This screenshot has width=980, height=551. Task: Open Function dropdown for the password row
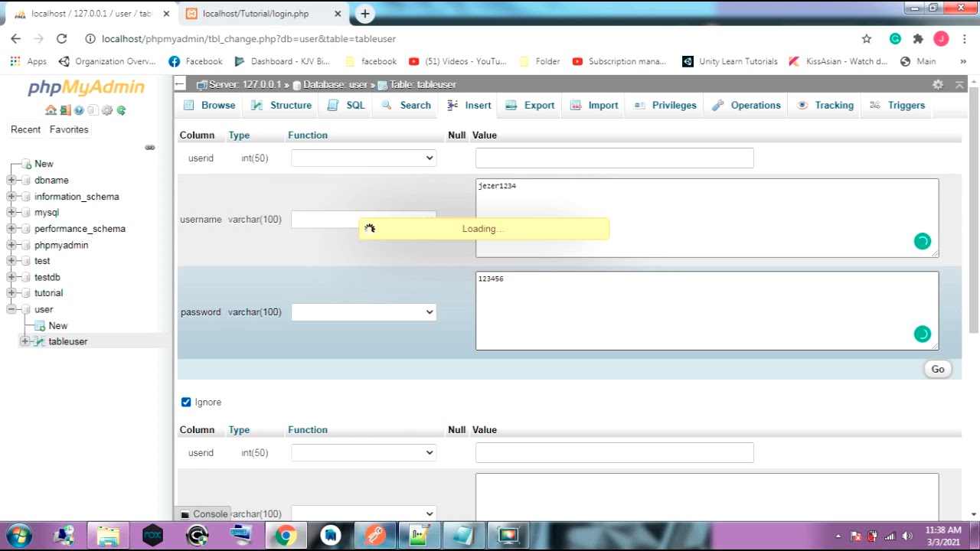click(x=364, y=312)
